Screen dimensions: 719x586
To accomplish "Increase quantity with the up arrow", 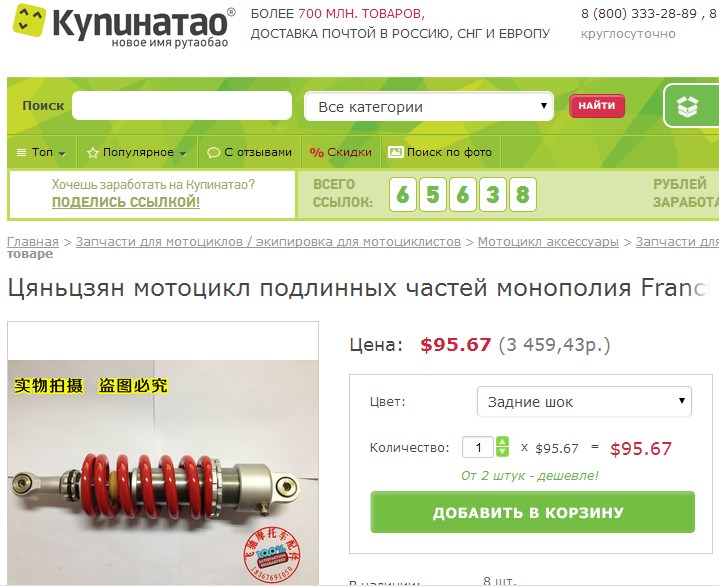I will coord(503,442).
